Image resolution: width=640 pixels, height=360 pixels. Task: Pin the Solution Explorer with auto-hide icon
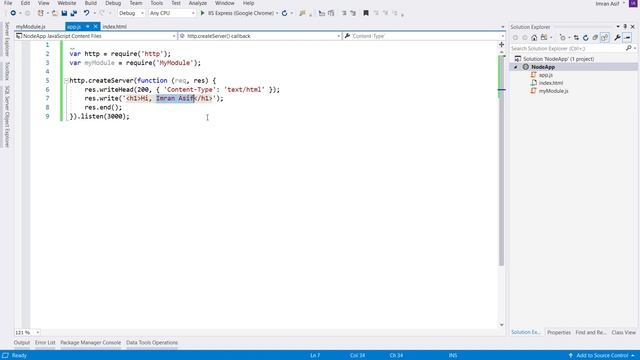coord(625,27)
